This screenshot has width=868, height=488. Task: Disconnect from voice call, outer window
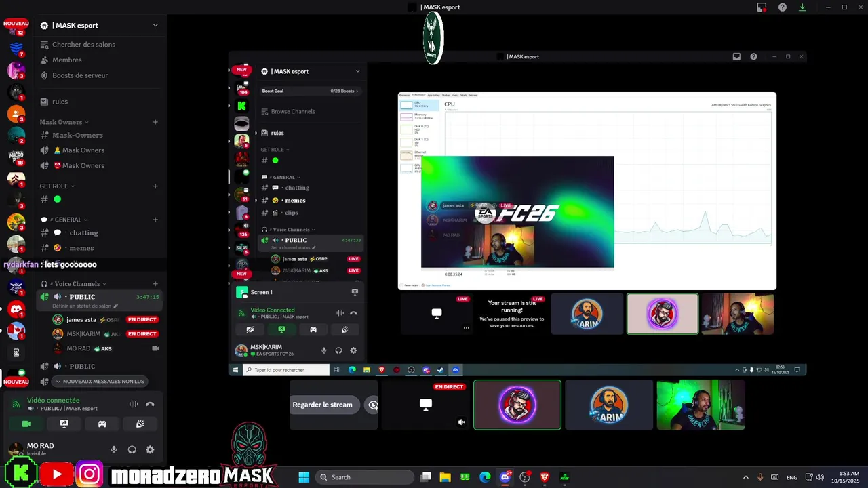coord(150,404)
